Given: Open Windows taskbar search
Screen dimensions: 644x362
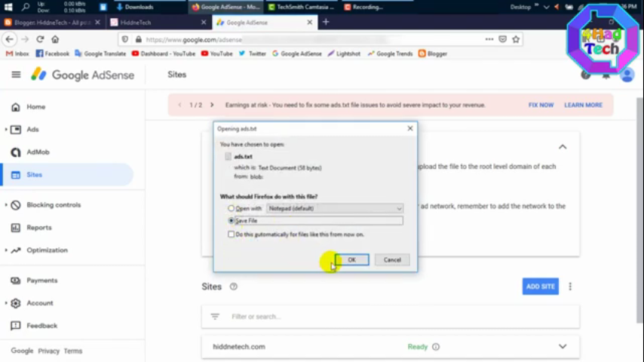Looking at the screenshot, I should tap(26, 7).
